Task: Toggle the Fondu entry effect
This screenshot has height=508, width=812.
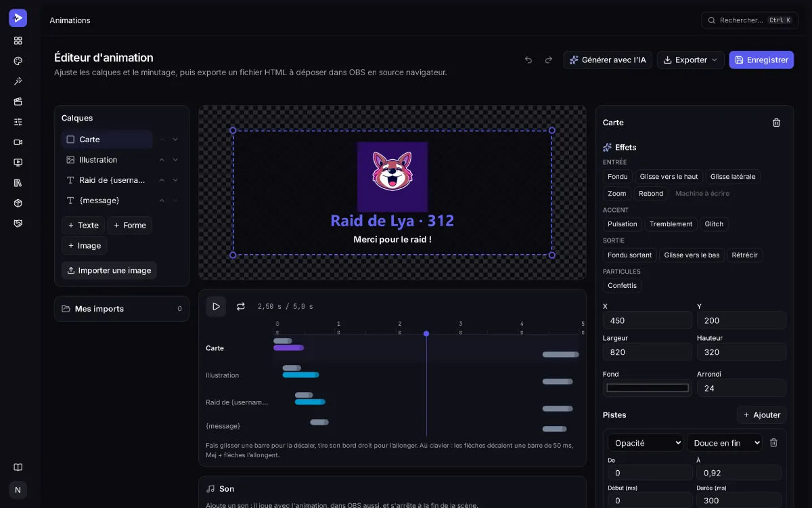Action: pyautogui.click(x=618, y=177)
